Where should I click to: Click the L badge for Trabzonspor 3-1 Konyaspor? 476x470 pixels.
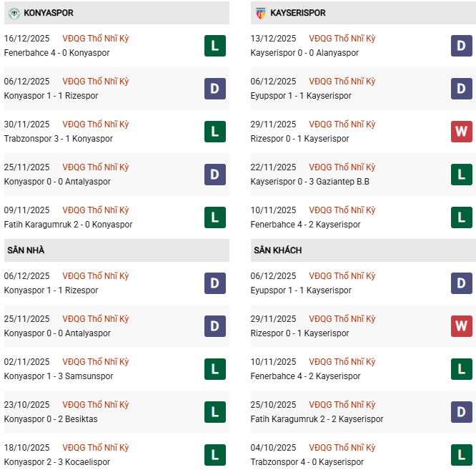[214, 132]
